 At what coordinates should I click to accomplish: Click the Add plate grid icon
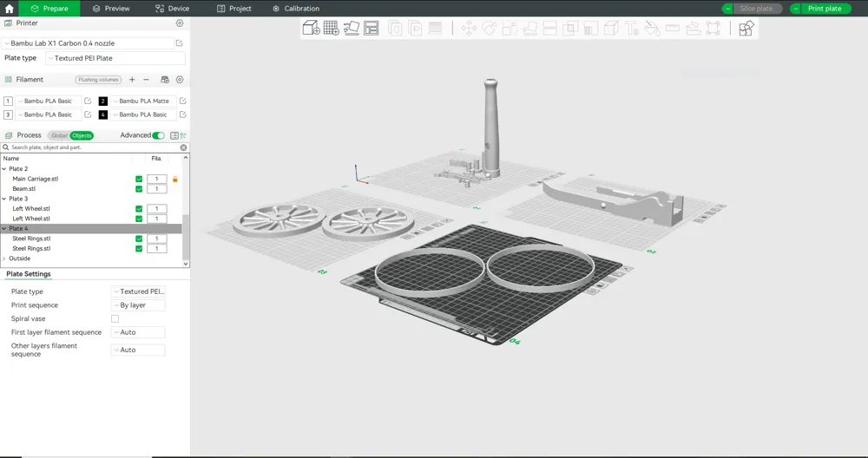pyautogui.click(x=331, y=28)
